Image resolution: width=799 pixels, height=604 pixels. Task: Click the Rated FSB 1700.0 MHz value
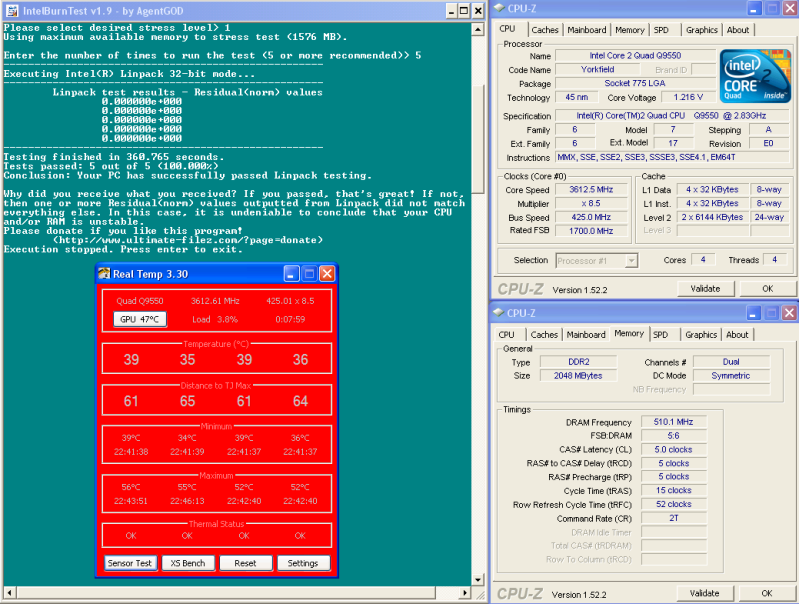(x=591, y=231)
